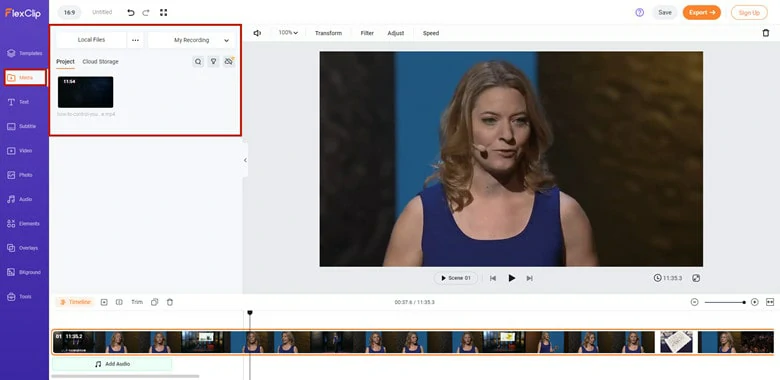Open the Elements sidebar panel
Screen dimensions: 780x380
point(24,224)
